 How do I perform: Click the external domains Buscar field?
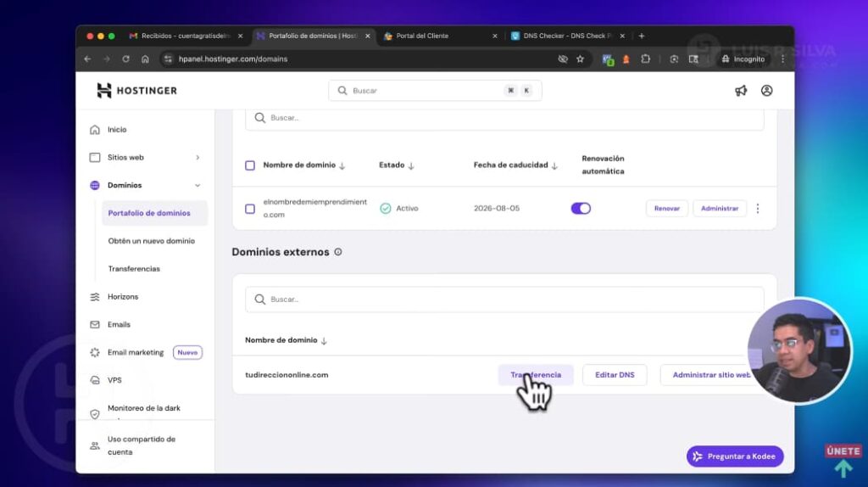tap(504, 299)
